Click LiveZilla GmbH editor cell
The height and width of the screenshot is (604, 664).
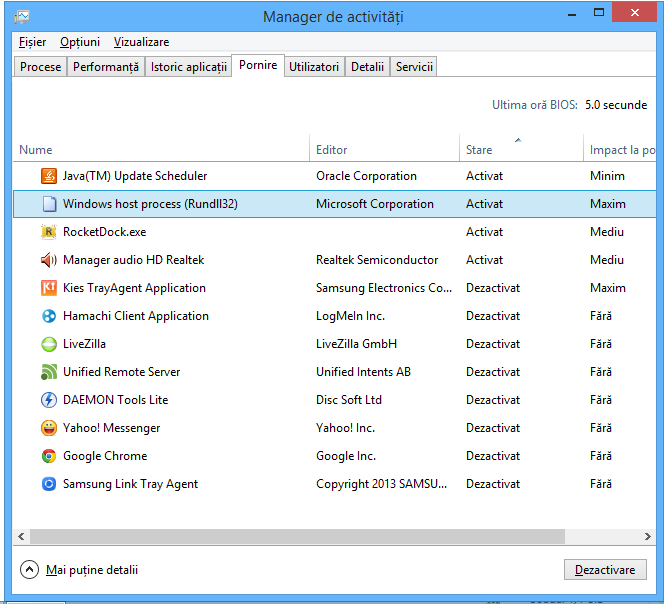point(357,344)
